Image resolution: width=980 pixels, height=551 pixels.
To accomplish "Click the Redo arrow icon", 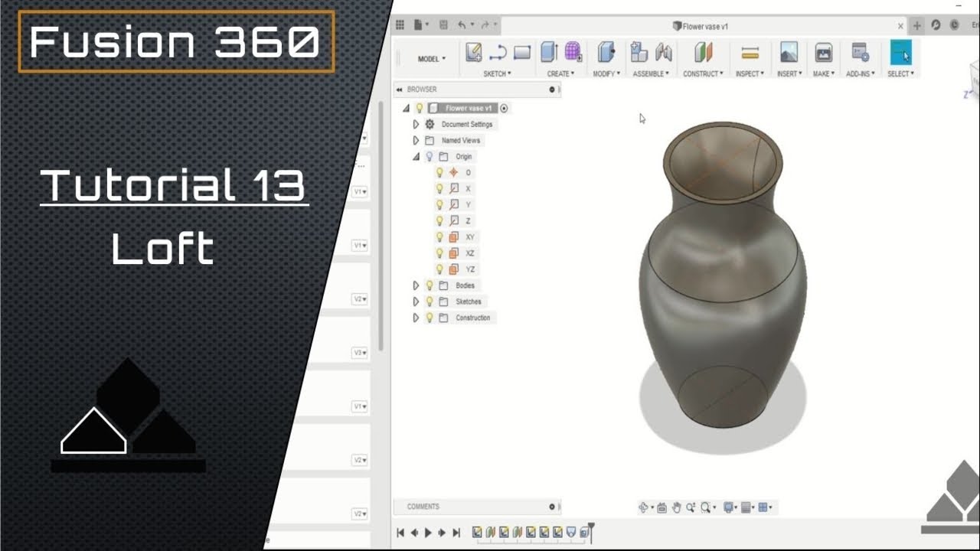I will [x=485, y=25].
